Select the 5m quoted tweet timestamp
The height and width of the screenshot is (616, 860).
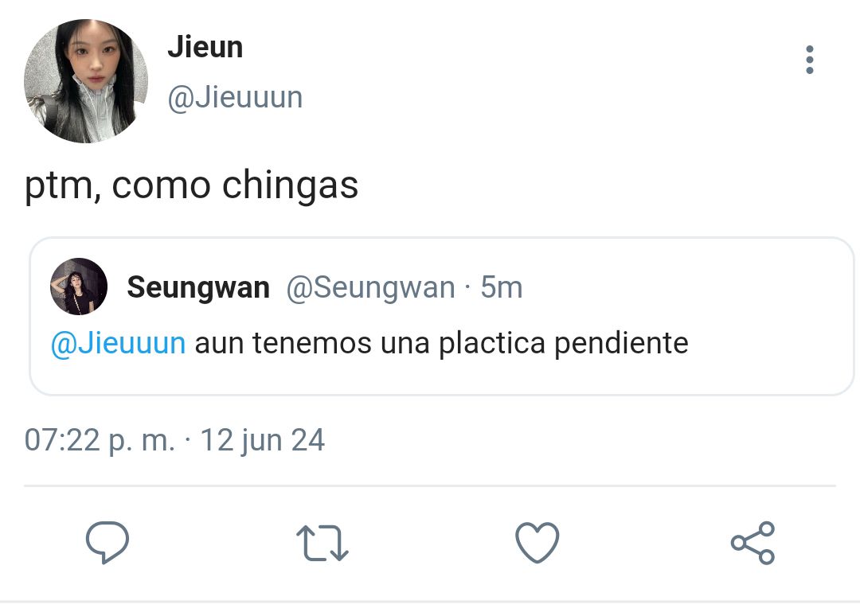tap(502, 287)
